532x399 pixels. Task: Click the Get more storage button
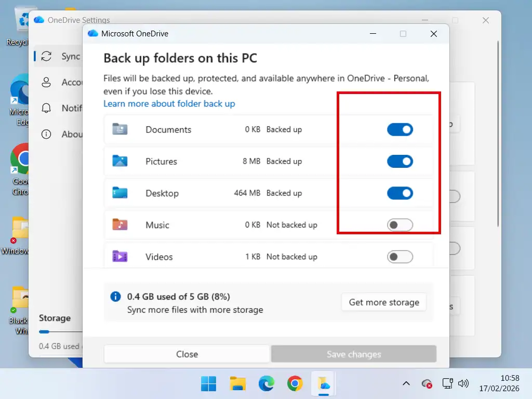383,302
